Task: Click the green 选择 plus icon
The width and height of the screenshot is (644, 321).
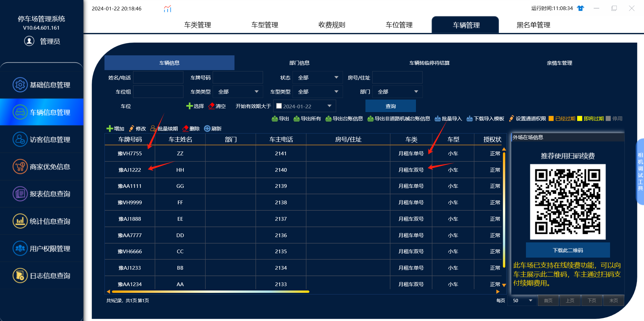Action: point(189,106)
